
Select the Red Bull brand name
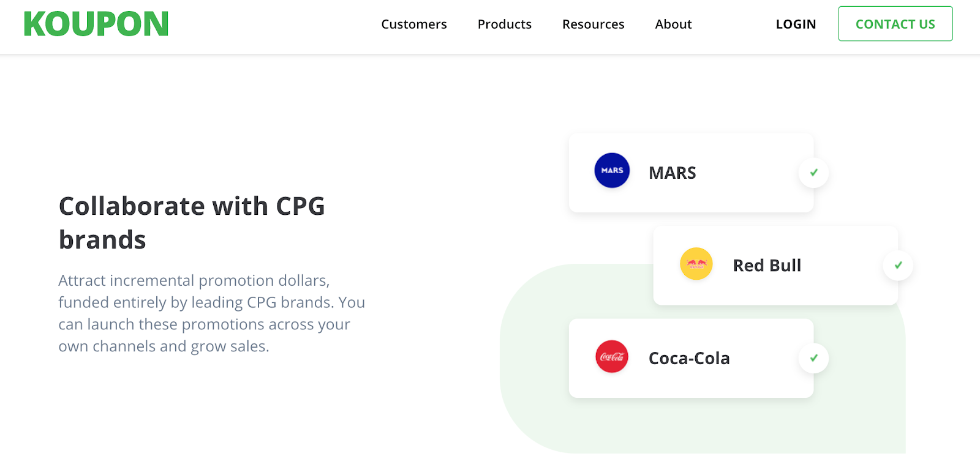click(x=767, y=266)
